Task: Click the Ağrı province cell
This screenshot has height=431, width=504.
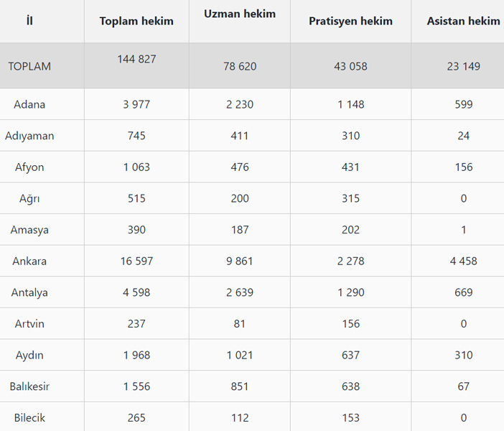Action: (x=29, y=198)
